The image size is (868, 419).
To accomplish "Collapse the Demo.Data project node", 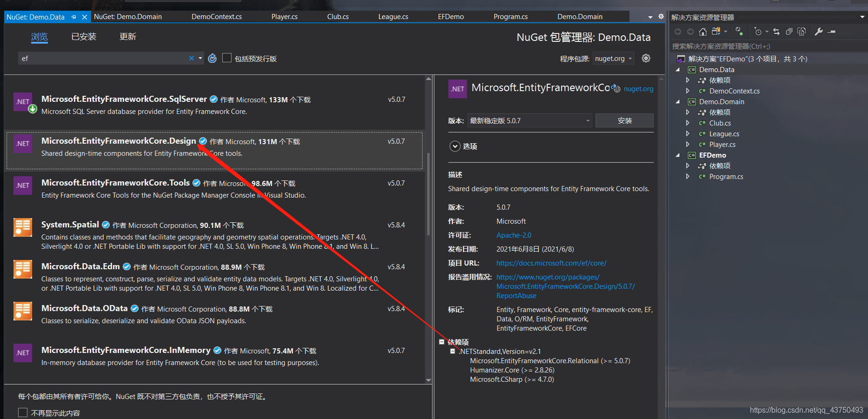I will click(678, 70).
